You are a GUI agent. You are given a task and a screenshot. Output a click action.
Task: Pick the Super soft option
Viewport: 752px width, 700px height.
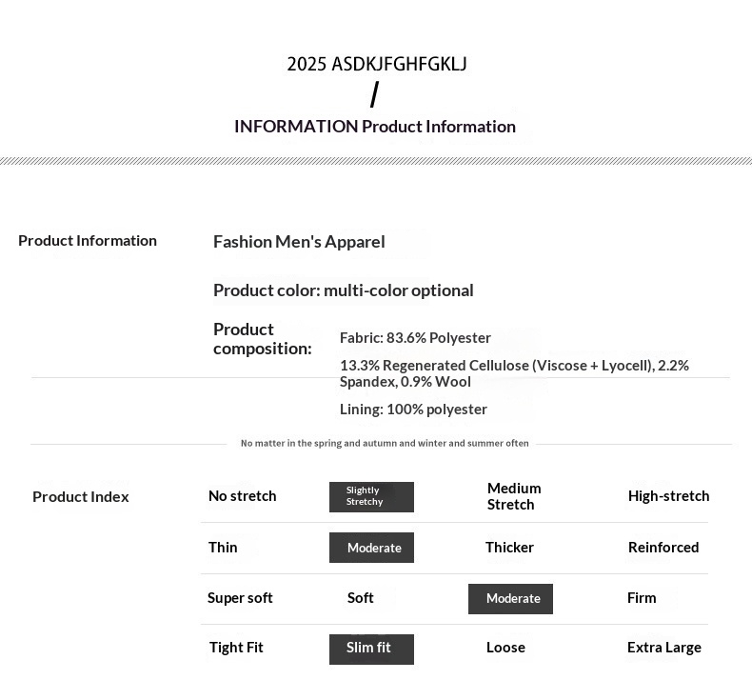click(x=240, y=598)
